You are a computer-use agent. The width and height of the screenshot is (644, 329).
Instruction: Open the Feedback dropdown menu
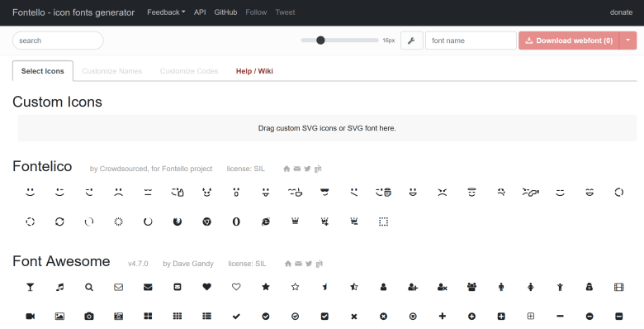166,12
